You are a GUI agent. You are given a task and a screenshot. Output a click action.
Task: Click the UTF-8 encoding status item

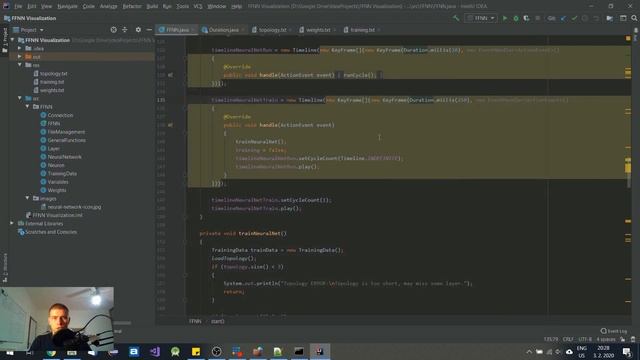[x=585, y=339]
